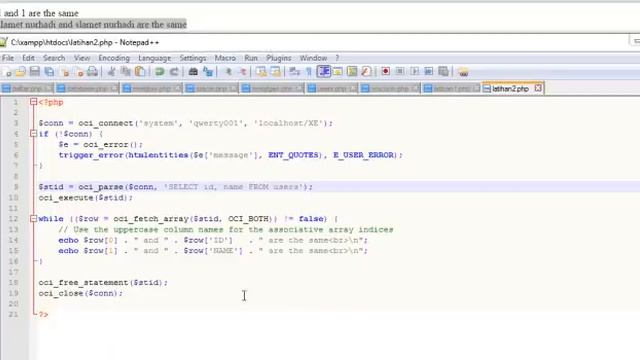The width and height of the screenshot is (640, 360).
Task: Click the Stop Recording macro icon
Action: click(400, 72)
